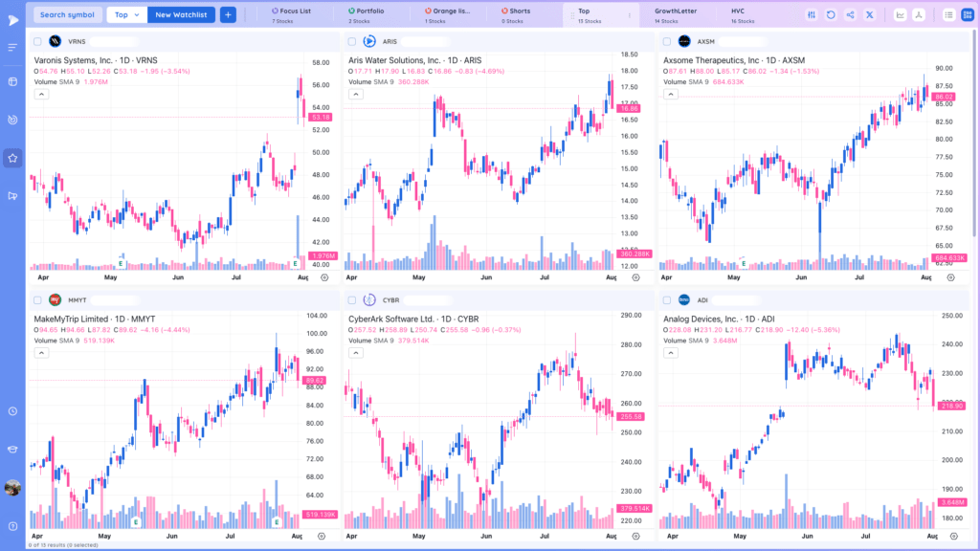This screenshot has height=551, width=980.
Task: Switch to list view icon
Action: pyautogui.click(x=948, y=15)
